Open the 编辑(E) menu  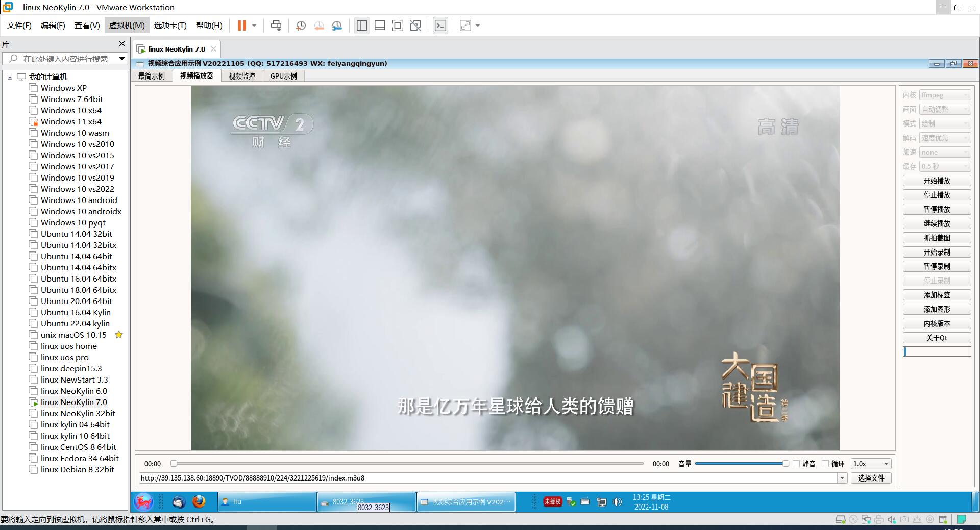(x=53, y=26)
